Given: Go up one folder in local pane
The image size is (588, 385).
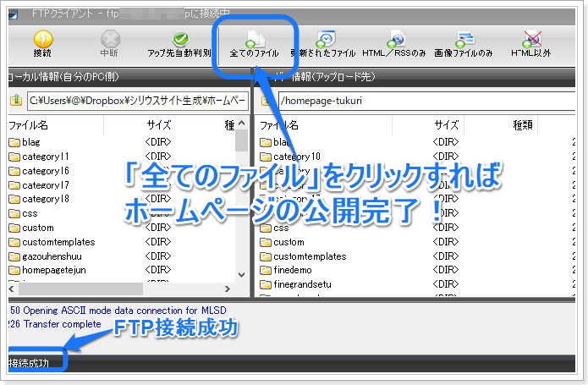Looking at the screenshot, I should pos(16,101).
